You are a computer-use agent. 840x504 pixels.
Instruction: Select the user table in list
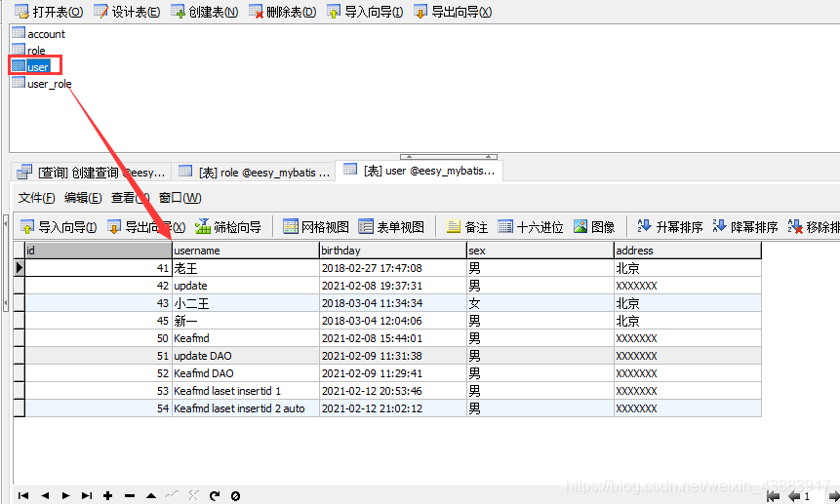pos(31,66)
